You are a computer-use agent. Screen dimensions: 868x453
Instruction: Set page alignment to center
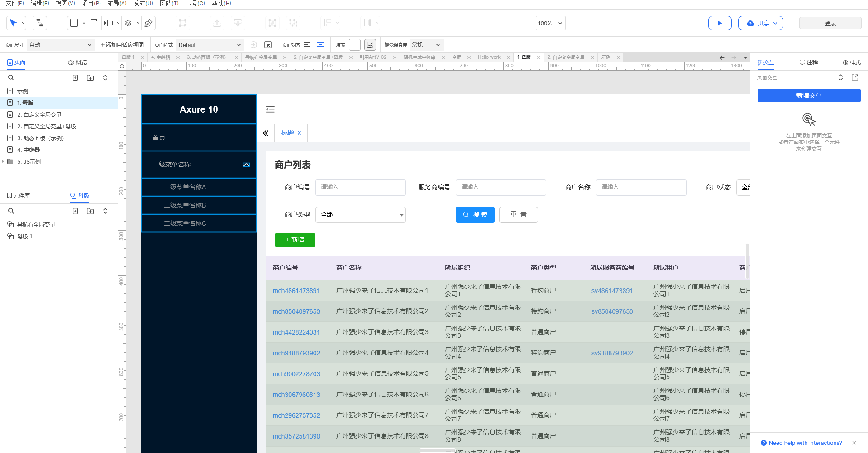click(x=320, y=45)
